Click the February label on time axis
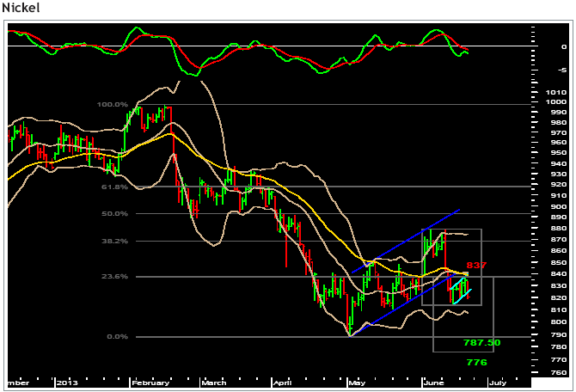This screenshot has width=576, height=392. pyautogui.click(x=150, y=383)
